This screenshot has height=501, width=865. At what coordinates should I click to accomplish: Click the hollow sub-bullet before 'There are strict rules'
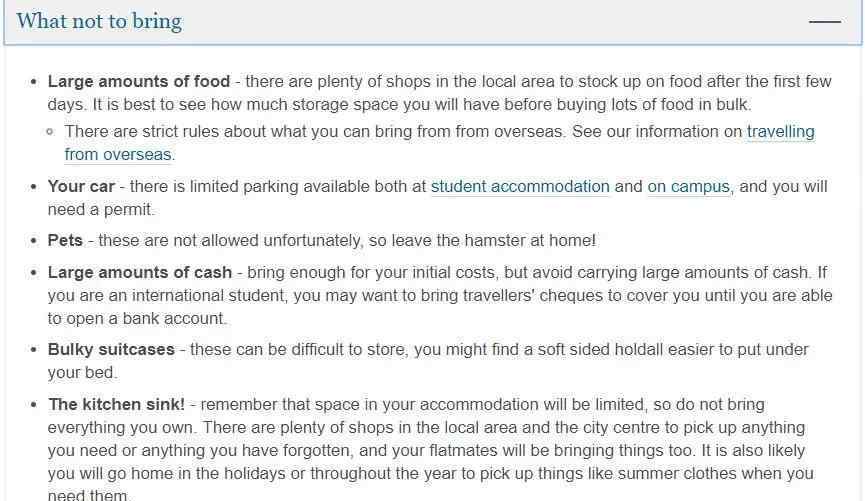tap(50, 132)
